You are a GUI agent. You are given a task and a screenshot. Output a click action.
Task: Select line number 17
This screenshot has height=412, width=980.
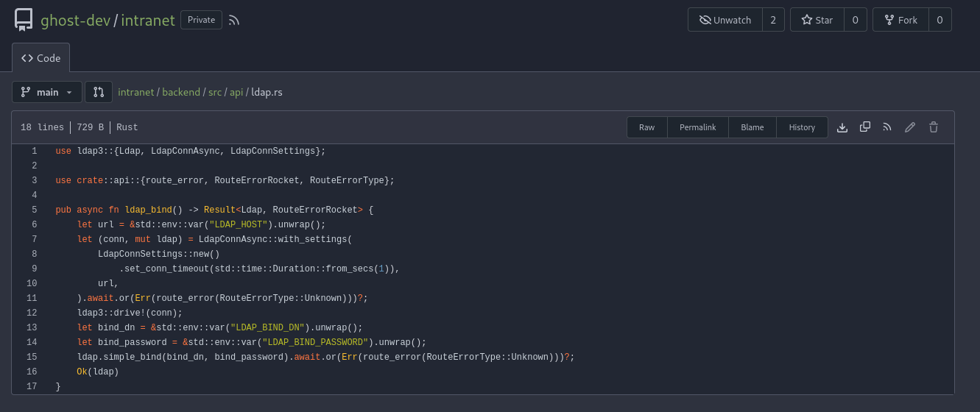click(x=32, y=386)
